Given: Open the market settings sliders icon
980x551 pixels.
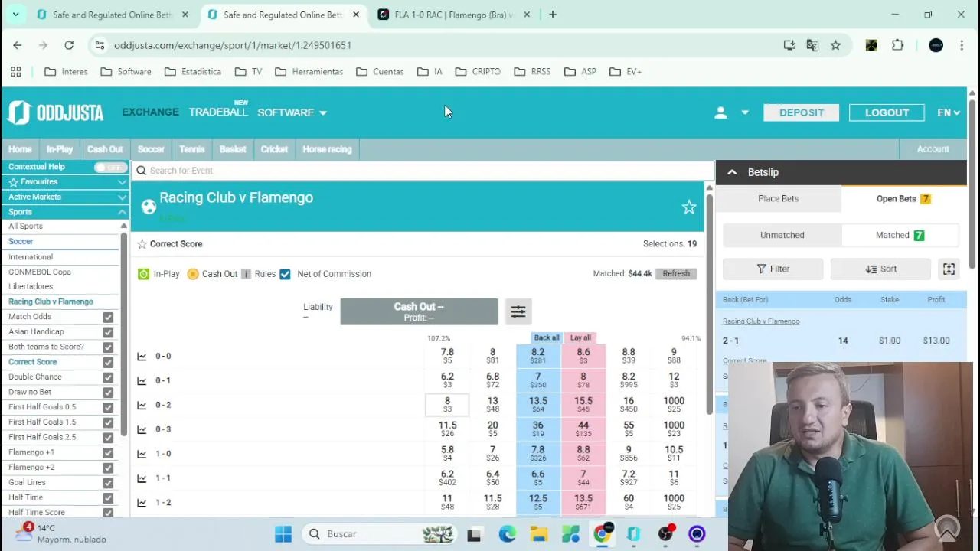Looking at the screenshot, I should (518, 311).
